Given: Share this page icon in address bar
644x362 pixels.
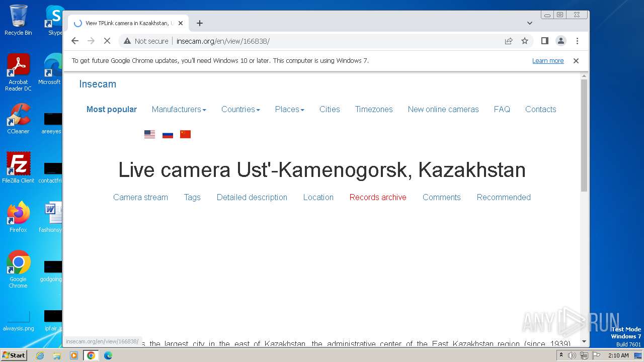Looking at the screenshot, I should click(x=509, y=41).
